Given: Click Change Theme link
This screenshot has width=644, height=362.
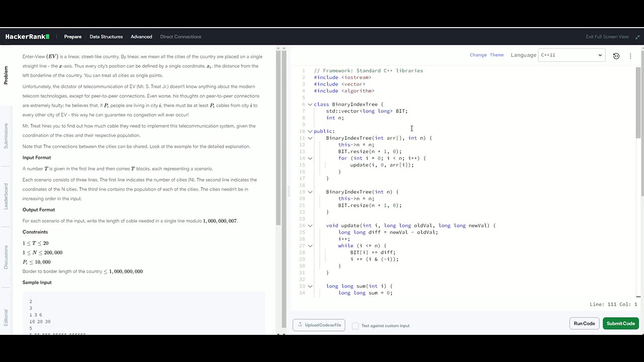Looking at the screenshot, I should (487, 55).
